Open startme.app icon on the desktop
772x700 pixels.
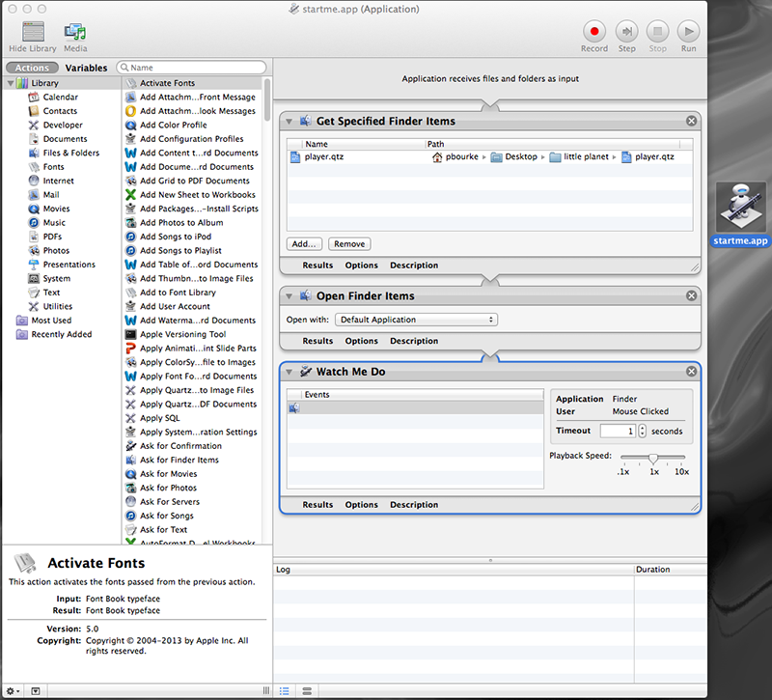click(740, 207)
